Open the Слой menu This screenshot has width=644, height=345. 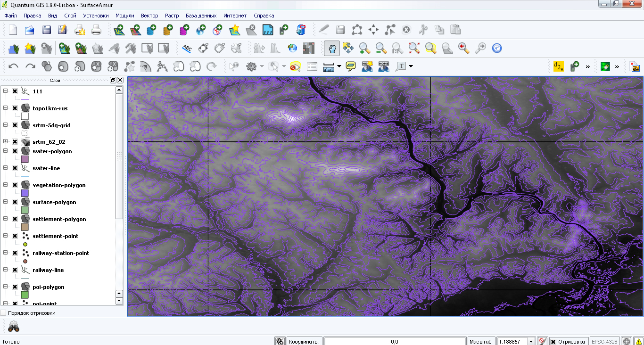click(70, 16)
